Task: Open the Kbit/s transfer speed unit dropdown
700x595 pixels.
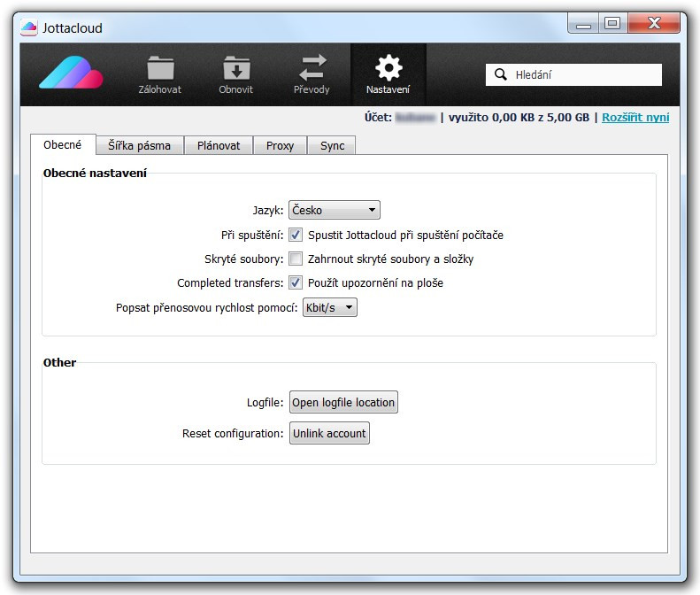Action: [330, 307]
